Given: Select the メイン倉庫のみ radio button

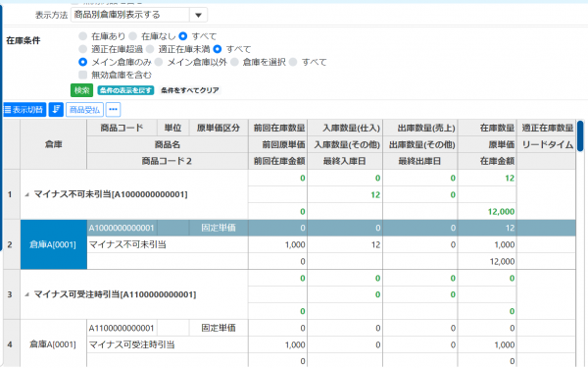Looking at the screenshot, I should [83, 62].
